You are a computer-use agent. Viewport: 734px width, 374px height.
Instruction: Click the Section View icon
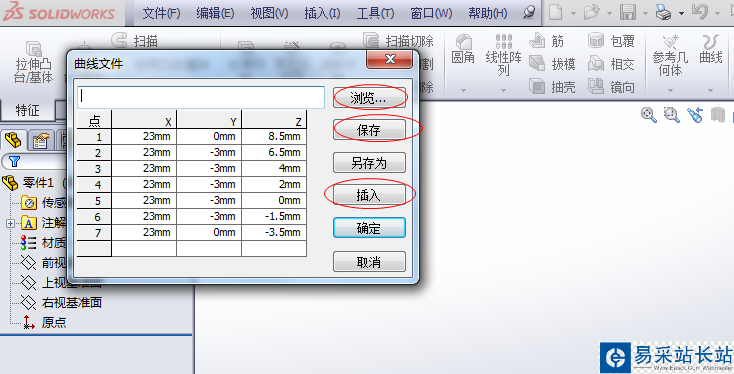pyautogui.click(x=718, y=115)
